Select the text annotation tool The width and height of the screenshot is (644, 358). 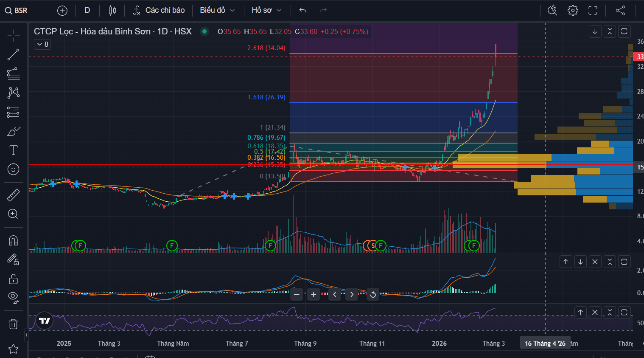pyautogui.click(x=14, y=150)
